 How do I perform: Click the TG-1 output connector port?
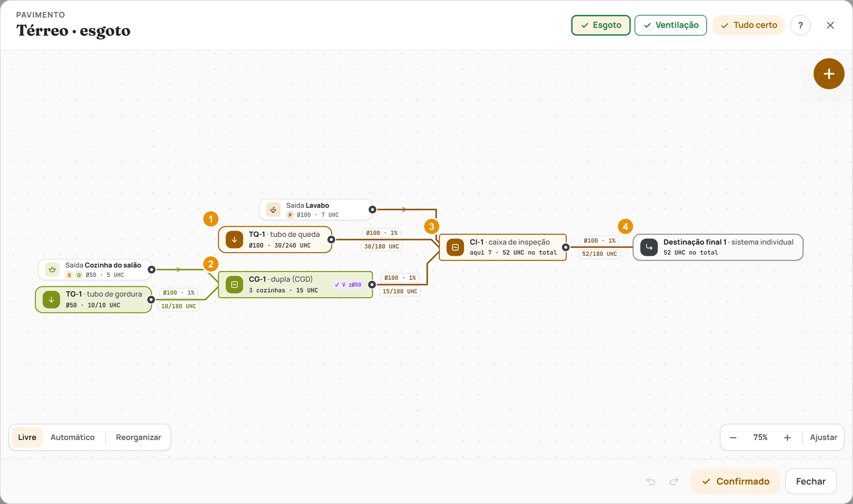pyautogui.click(x=151, y=299)
